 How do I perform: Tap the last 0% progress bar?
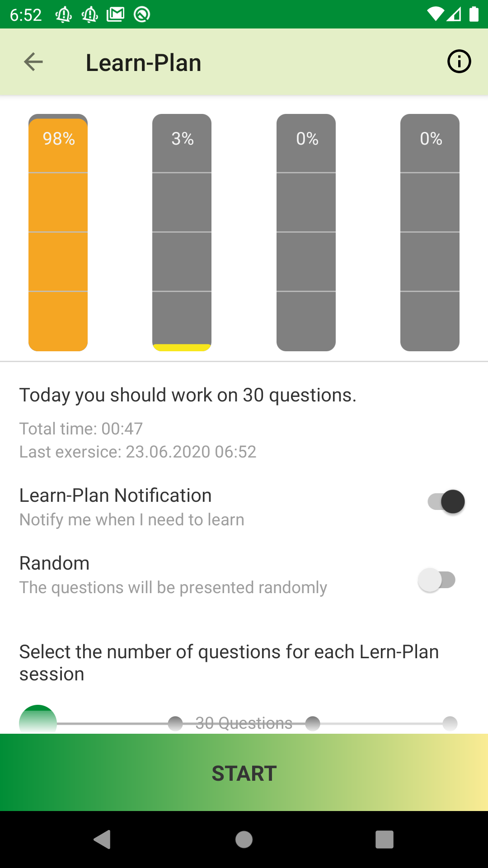pos(430,232)
